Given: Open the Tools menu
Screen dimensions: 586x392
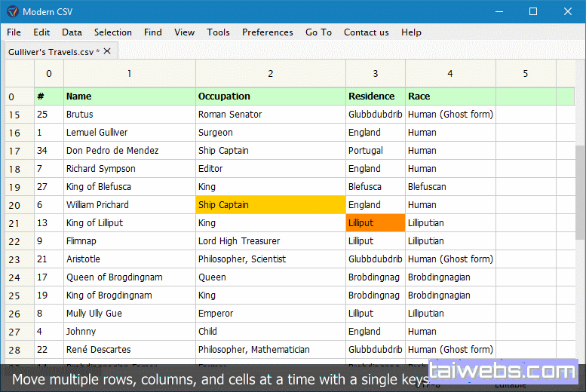Looking at the screenshot, I should [218, 32].
